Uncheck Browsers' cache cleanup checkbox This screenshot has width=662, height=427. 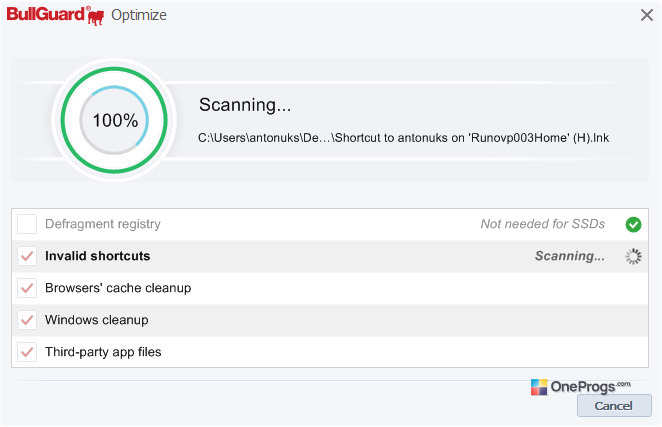pos(27,288)
